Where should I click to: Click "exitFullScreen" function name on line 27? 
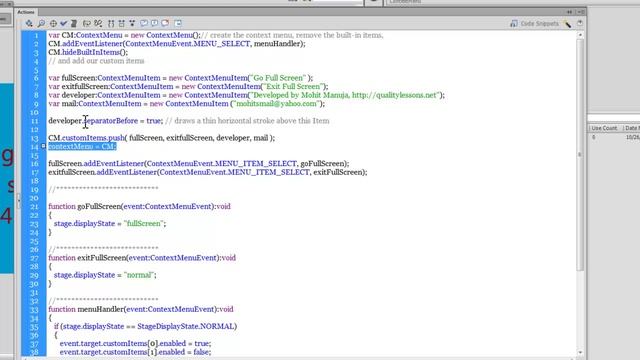[x=102, y=258]
